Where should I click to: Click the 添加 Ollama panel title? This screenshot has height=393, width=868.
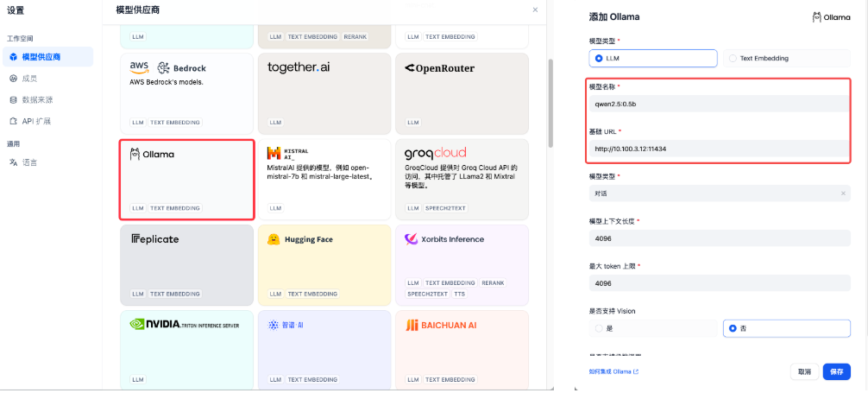click(x=614, y=17)
